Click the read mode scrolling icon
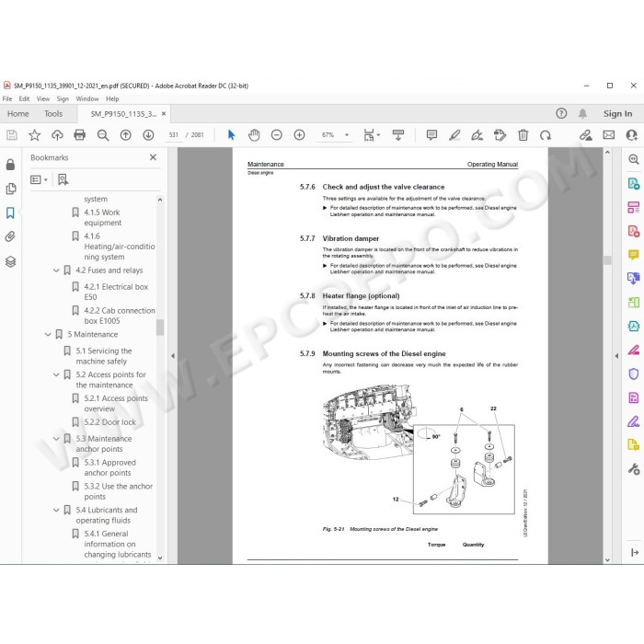Screen dimensions: 644x644 398,134
